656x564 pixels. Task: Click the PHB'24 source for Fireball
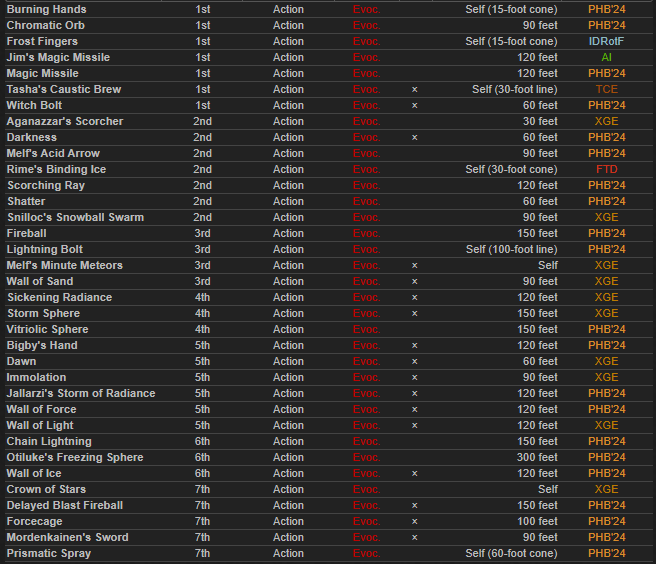tap(607, 233)
